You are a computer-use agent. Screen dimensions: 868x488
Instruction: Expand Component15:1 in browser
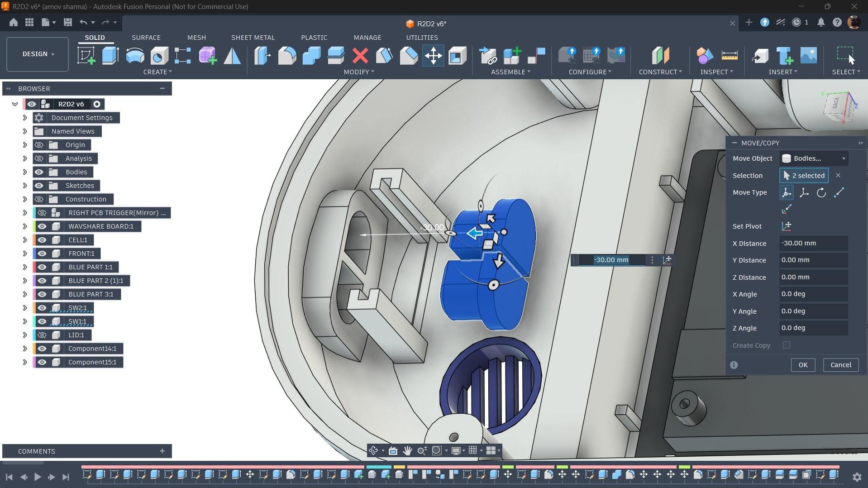[25, 362]
